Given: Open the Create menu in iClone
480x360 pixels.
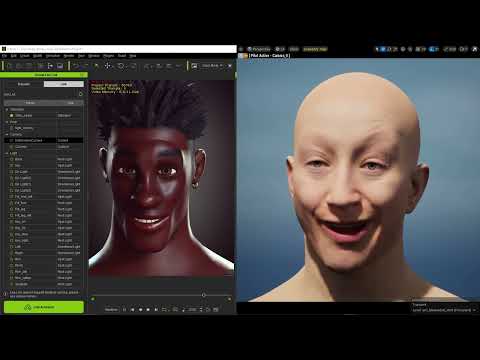Looking at the screenshot, I should [x=25, y=56].
